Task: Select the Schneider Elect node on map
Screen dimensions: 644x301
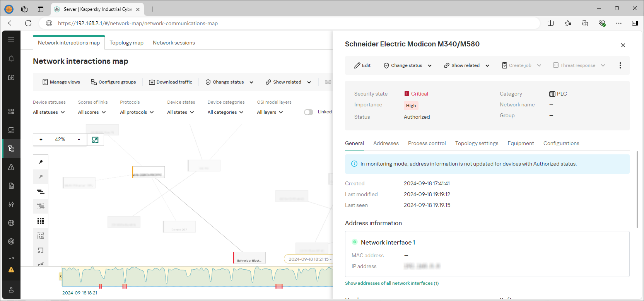Action: click(x=249, y=258)
